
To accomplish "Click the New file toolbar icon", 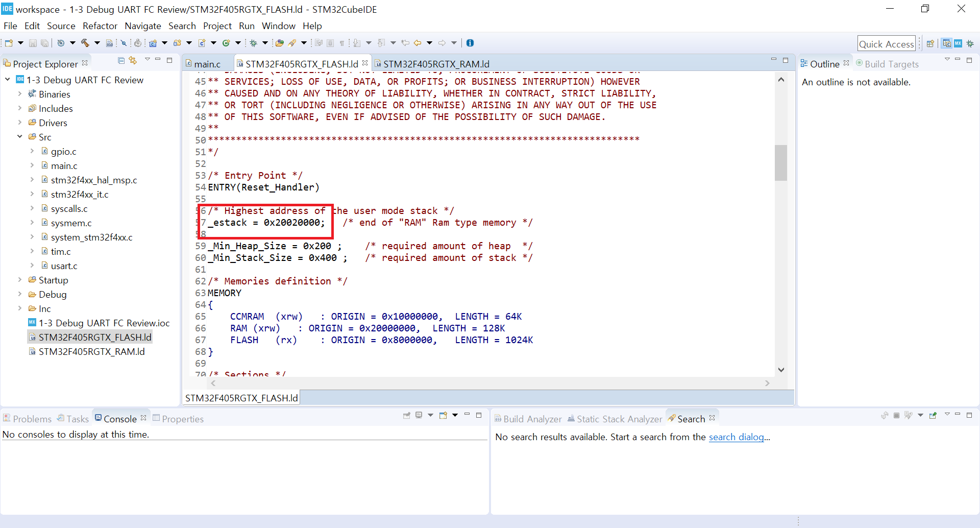I will (x=9, y=43).
